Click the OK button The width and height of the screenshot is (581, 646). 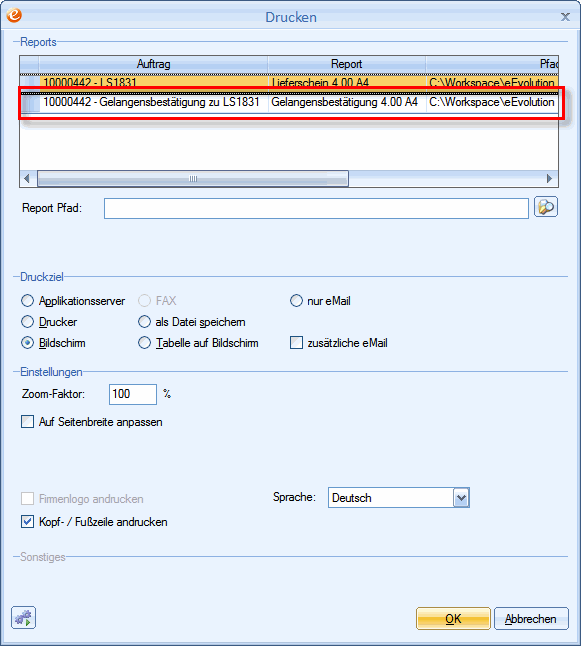pos(453,618)
